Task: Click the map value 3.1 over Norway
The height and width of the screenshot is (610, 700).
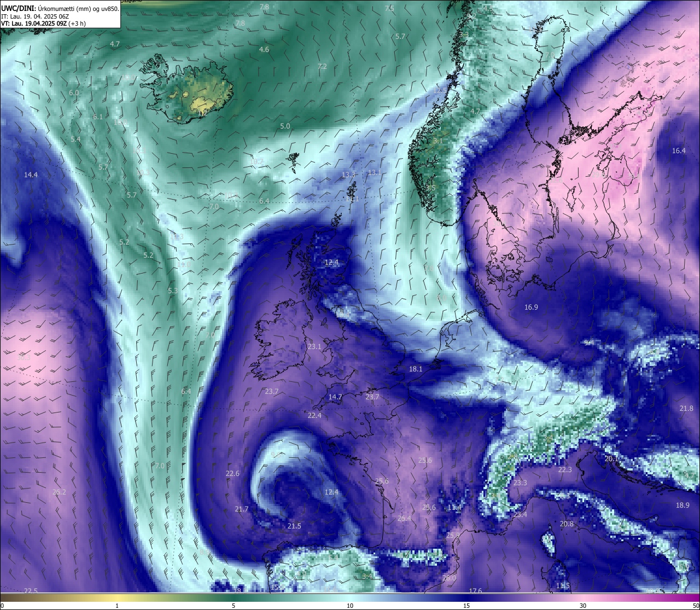Action: [438, 141]
